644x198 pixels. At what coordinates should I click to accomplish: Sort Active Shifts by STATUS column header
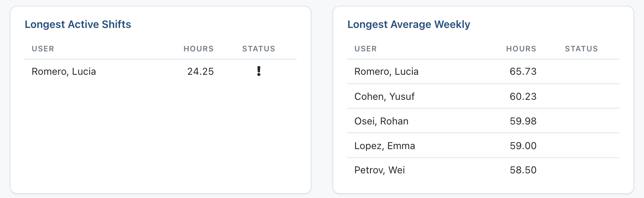pyautogui.click(x=259, y=49)
